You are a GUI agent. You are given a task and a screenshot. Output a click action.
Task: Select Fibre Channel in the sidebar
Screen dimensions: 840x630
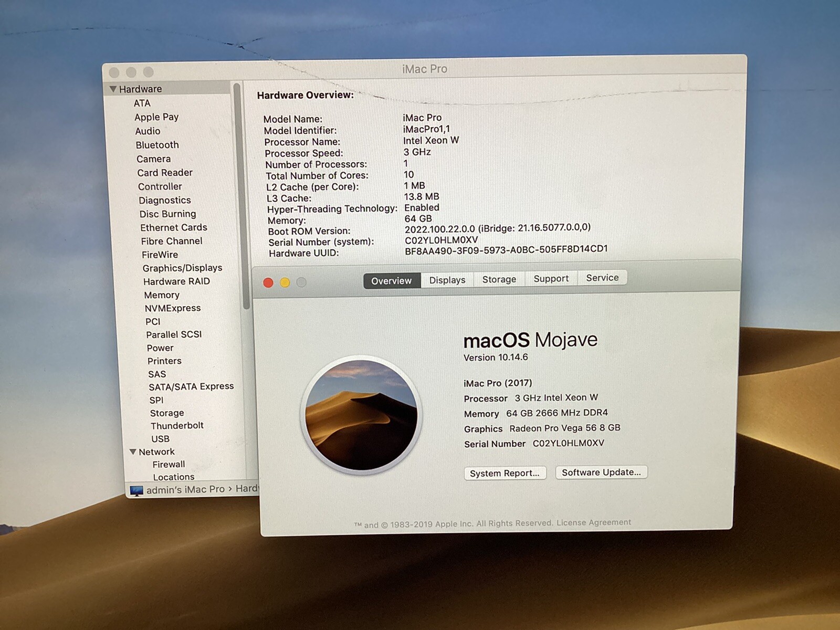172,241
